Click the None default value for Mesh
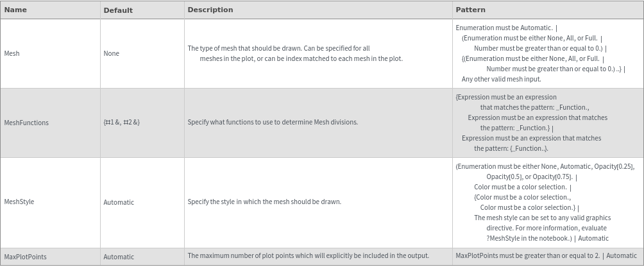 [x=112, y=53]
